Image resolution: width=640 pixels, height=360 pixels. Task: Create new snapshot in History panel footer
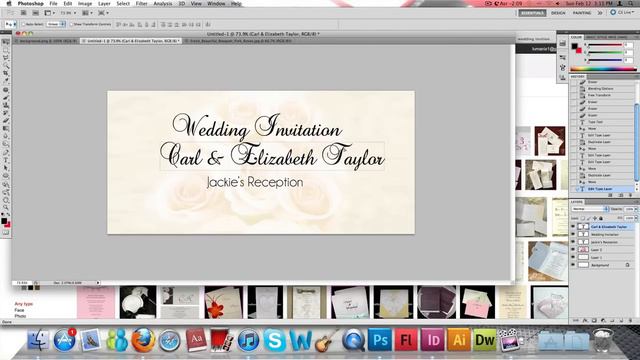pos(621,195)
